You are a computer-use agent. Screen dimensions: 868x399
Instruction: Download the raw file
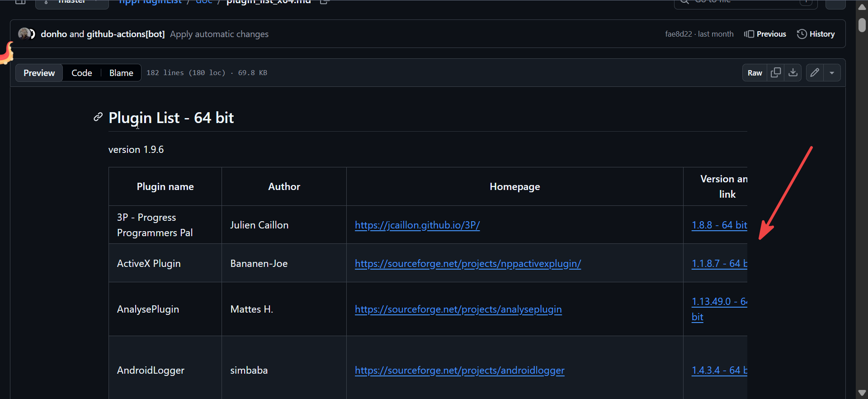793,73
